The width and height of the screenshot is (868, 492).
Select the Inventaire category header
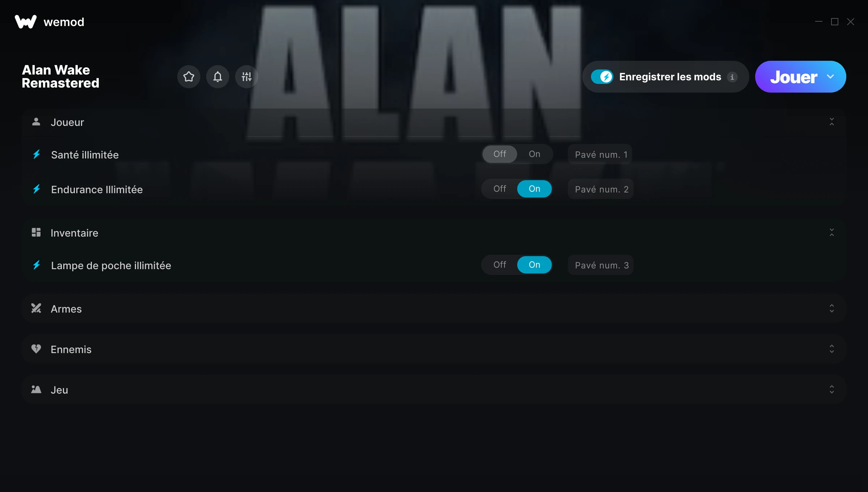434,232
